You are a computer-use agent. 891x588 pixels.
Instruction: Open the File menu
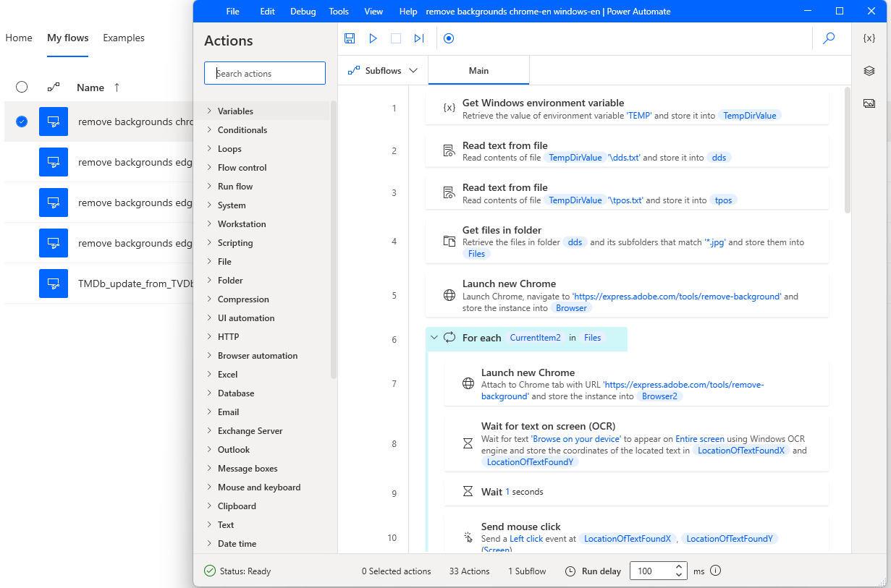click(x=232, y=11)
